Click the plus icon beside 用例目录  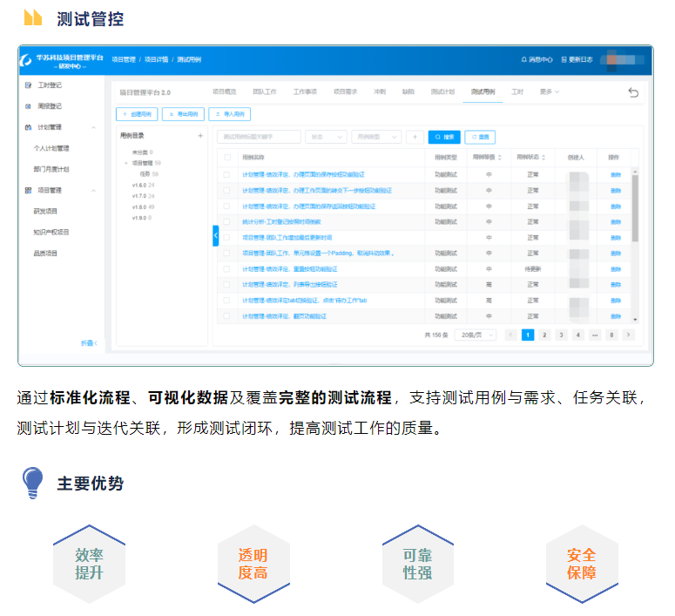click(x=199, y=136)
